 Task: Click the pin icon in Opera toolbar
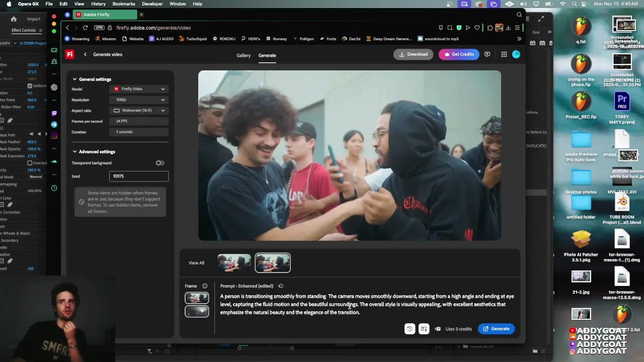point(441,28)
